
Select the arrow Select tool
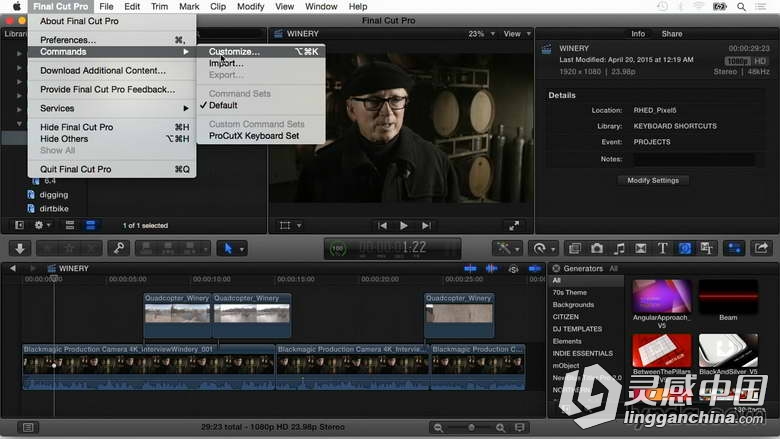click(228, 248)
